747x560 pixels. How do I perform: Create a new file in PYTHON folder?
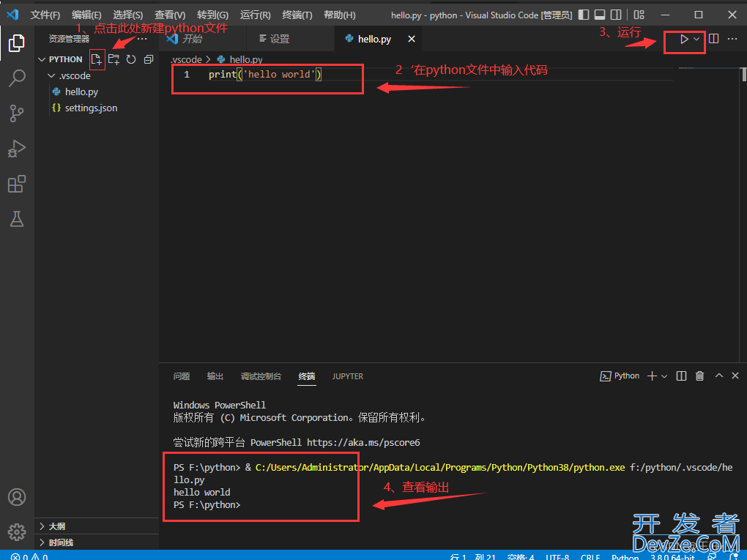click(96, 59)
